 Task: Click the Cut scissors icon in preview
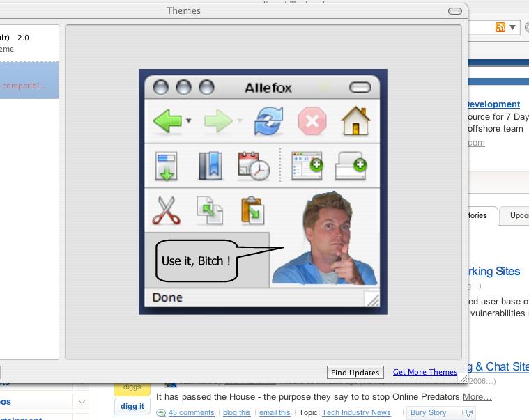click(x=166, y=210)
